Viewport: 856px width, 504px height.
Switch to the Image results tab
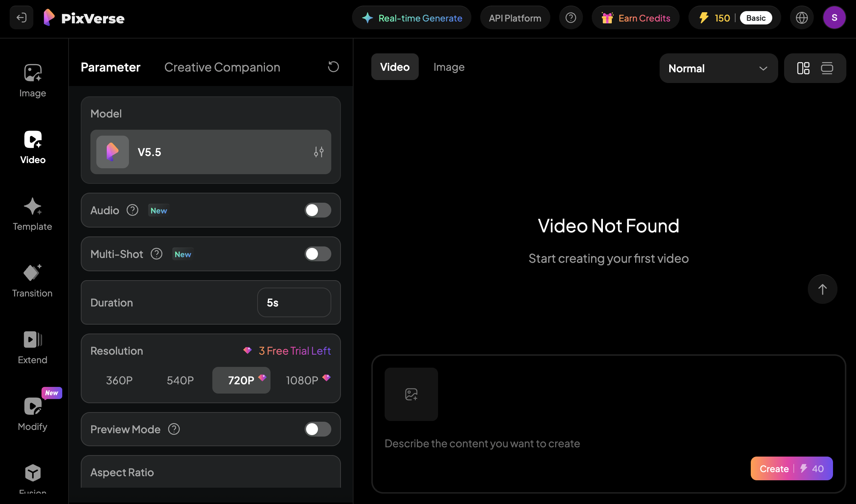click(x=449, y=67)
